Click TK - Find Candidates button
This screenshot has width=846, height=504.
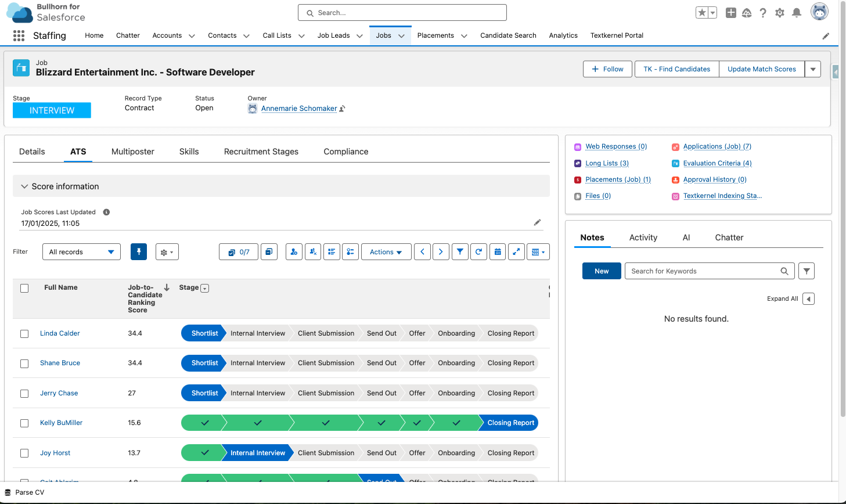pos(676,69)
